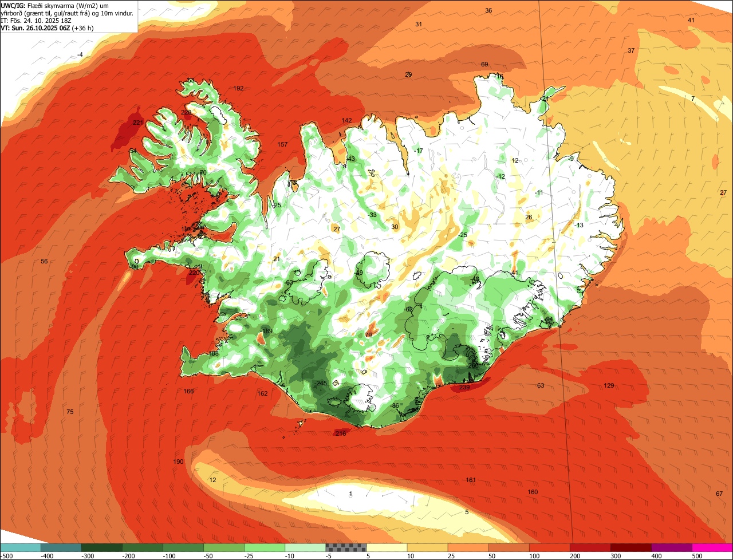Click the yellow-orange swatch between 10 and 25

coord(427,547)
